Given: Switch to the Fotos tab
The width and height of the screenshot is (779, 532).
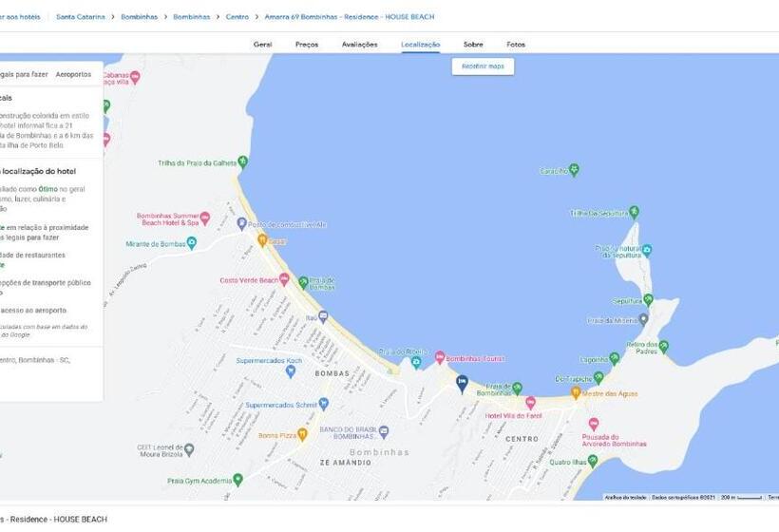Looking at the screenshot, I should (516, 45).
